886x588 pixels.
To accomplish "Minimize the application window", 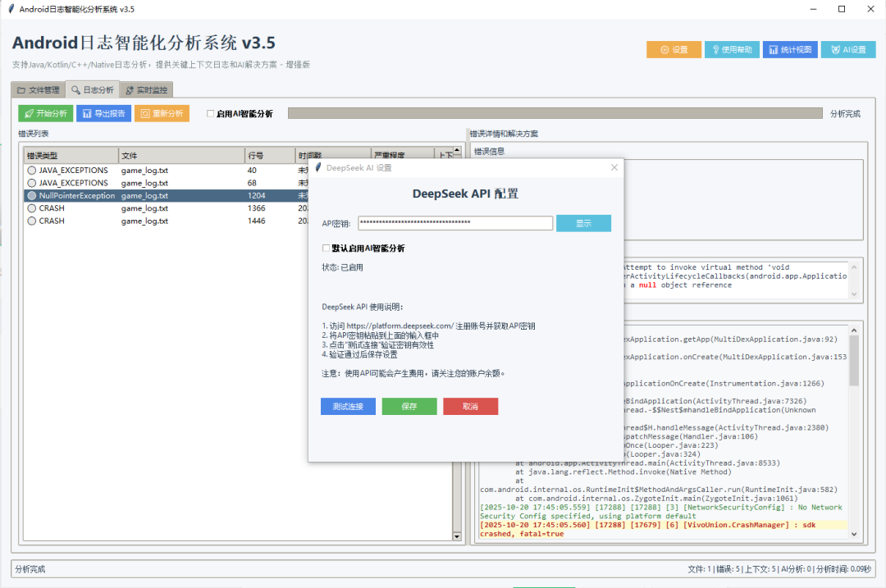I will (813, 9).
